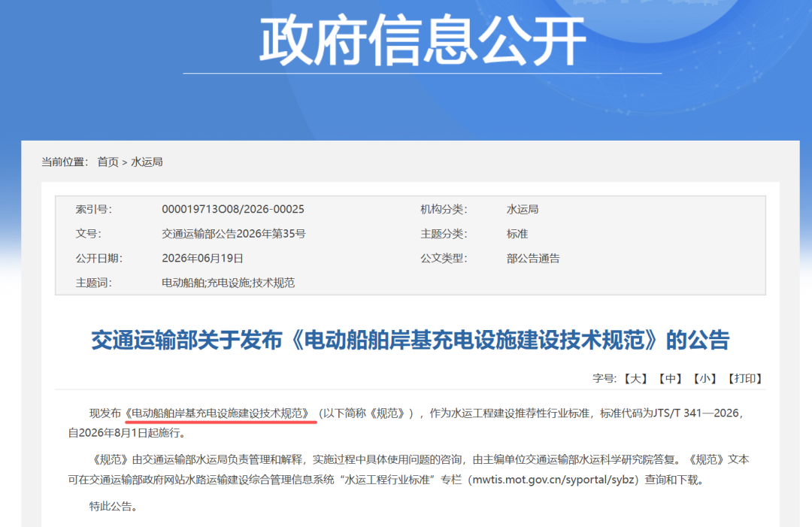Viewport: 812px width, 527px height.
Task: Click the underlined 《电动船舶岸基充电设施建设技术规范》 text
Action: pos(219,413)
